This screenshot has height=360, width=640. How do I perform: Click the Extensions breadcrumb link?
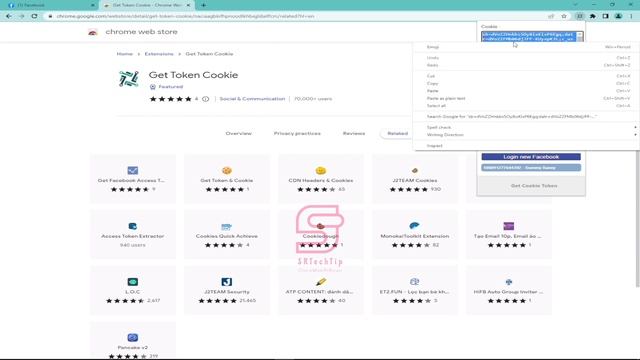pyautogui.click(x=159, y=54)
